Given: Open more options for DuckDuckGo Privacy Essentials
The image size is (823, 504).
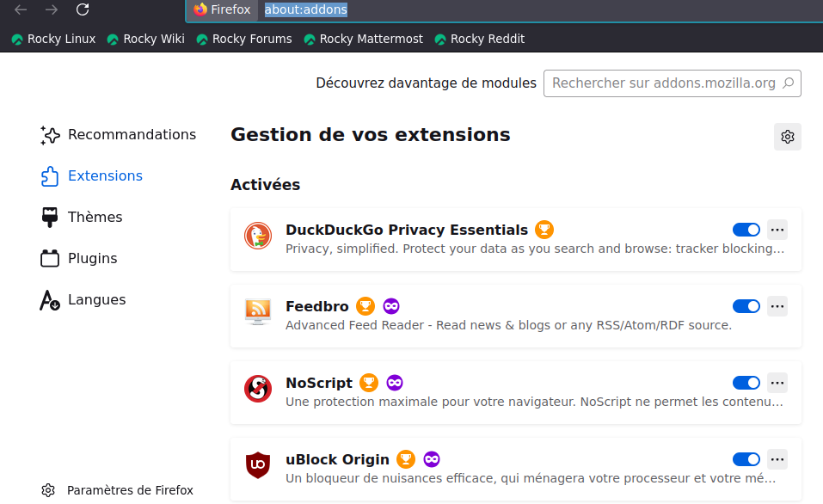Looking at the screenshot, I should 777,230.
